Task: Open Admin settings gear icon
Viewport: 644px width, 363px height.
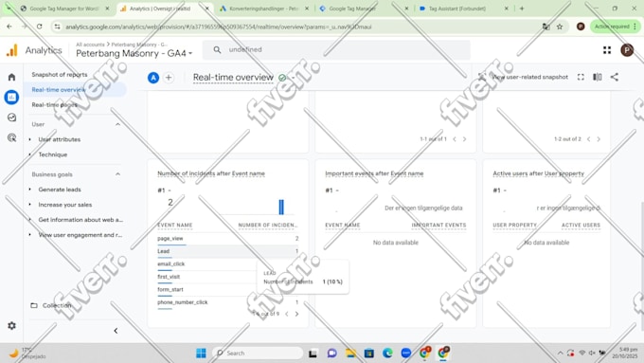Action: pyautogui.click(x=11, y=326)
